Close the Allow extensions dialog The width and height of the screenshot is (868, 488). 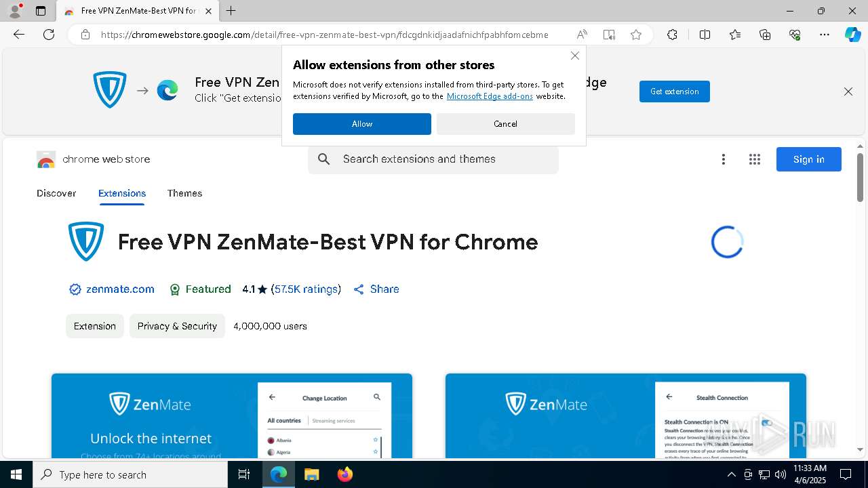pos(575,56)
